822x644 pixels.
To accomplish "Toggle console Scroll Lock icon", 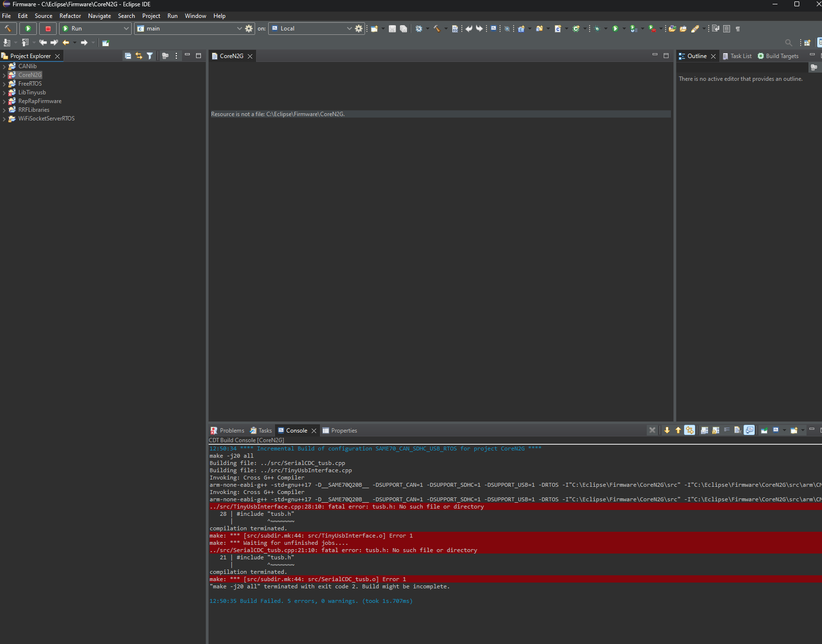I will (715, 430).
